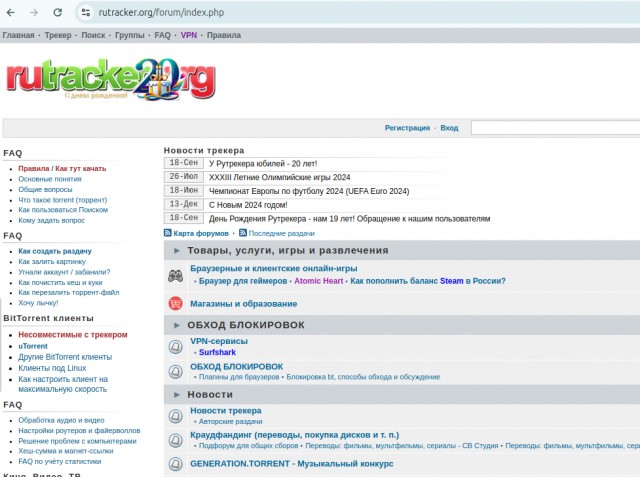Screen dimensions: 640x477
Task: Open news У Рутрекера юбилей - 20 лет!
Action: point(263,164)
